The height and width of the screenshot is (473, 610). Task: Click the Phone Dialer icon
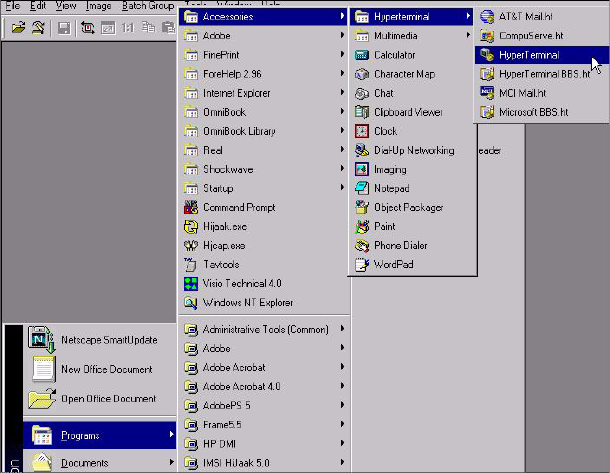362,245
